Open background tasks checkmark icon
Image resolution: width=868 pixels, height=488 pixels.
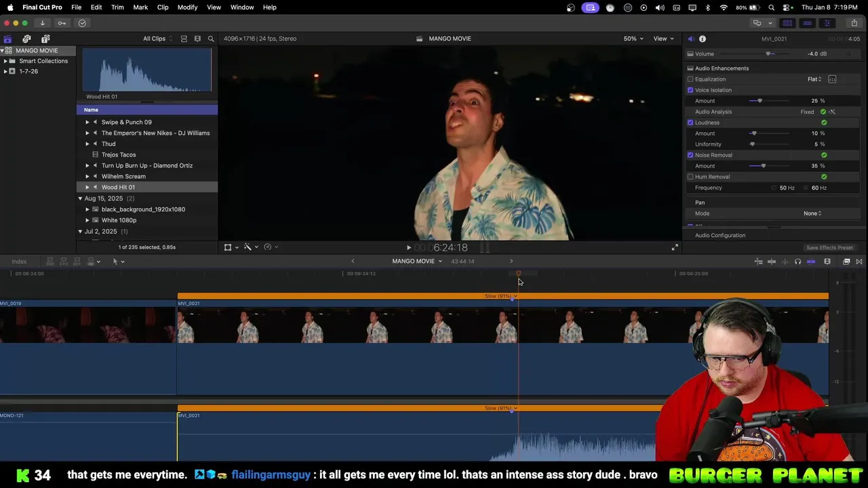pyautogui.click(x=82, y=23)
